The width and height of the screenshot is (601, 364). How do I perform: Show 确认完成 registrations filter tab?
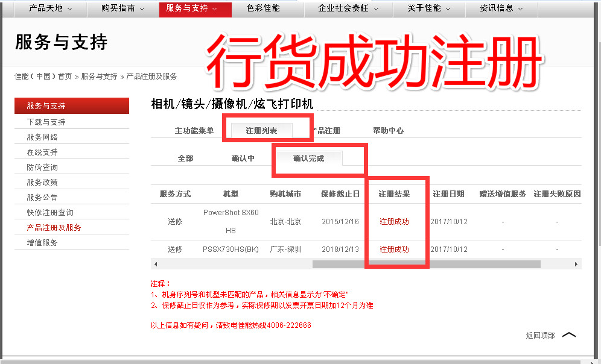(x=308, y=158)
